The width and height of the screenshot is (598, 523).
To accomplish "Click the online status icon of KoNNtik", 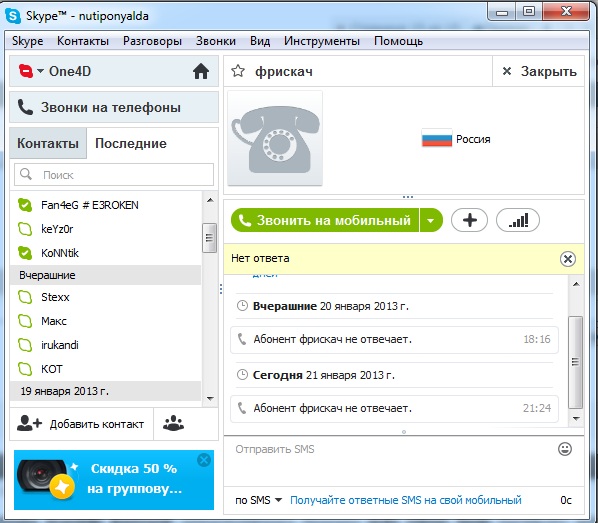I will coord(25,253).
